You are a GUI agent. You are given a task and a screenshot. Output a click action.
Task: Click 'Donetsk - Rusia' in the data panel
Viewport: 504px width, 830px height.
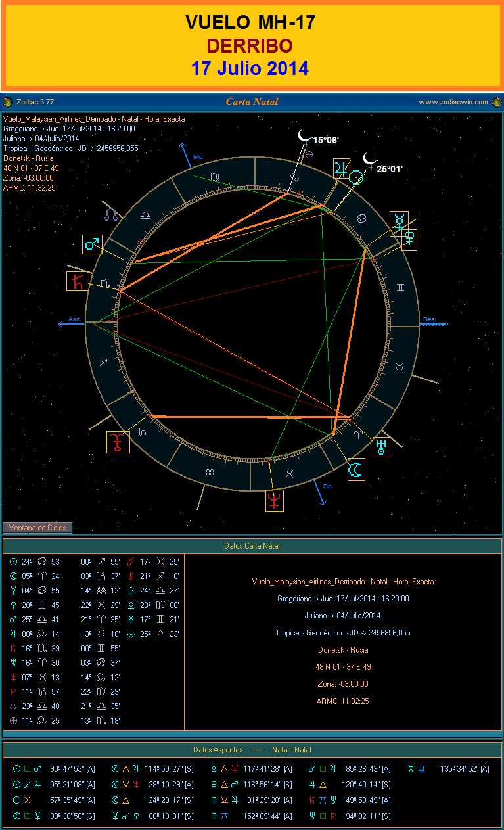click(342, 650)
